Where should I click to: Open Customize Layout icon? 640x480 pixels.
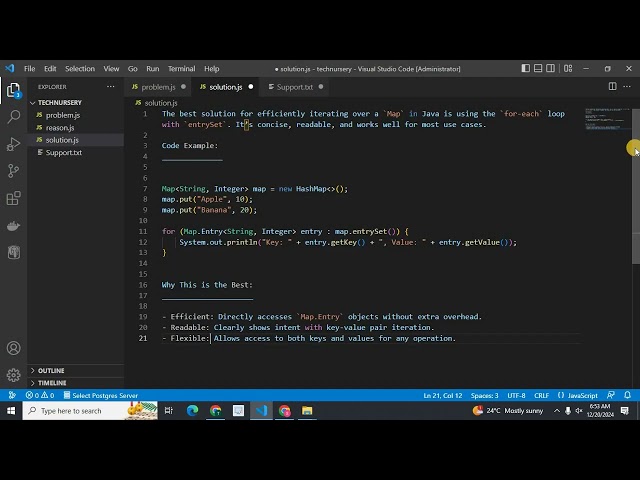point(568,69)
